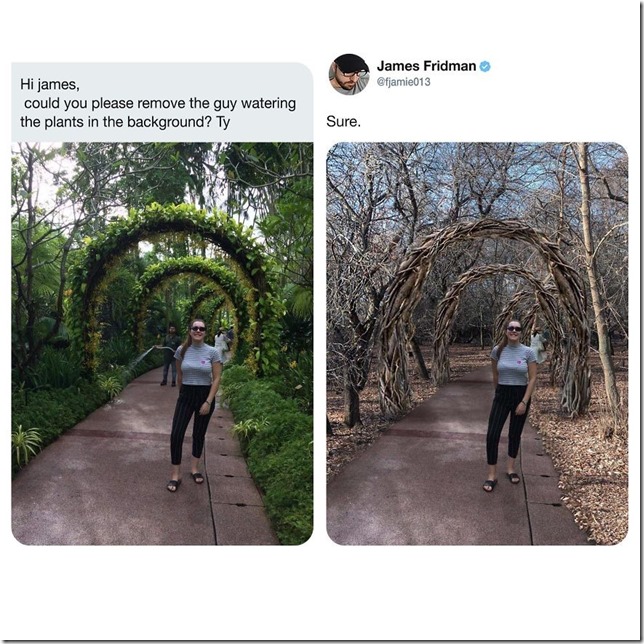Click the woman's striped shirt in edited photo
This screenshot has height=644, width=644.
tap(512, 364)
